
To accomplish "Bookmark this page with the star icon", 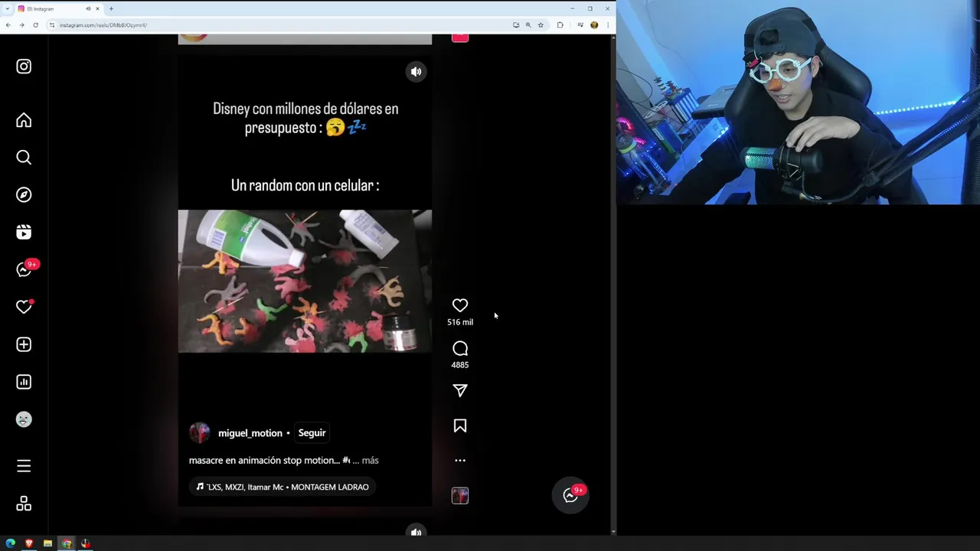I will (x=541, y=25).
